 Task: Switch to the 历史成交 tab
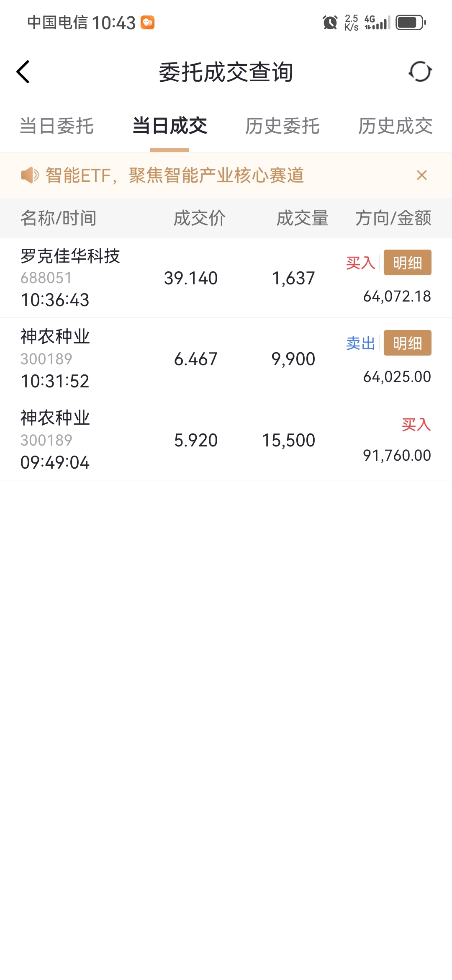click(395, 126)
